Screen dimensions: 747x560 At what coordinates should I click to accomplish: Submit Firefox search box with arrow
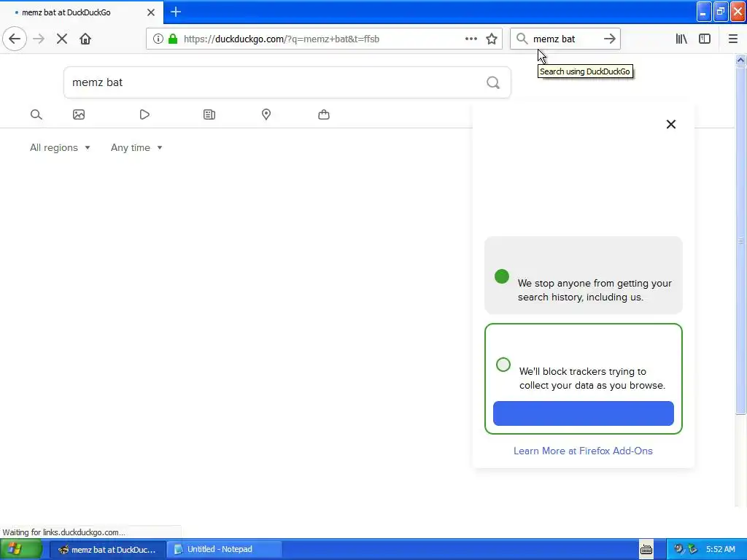(x=609, y=39)
